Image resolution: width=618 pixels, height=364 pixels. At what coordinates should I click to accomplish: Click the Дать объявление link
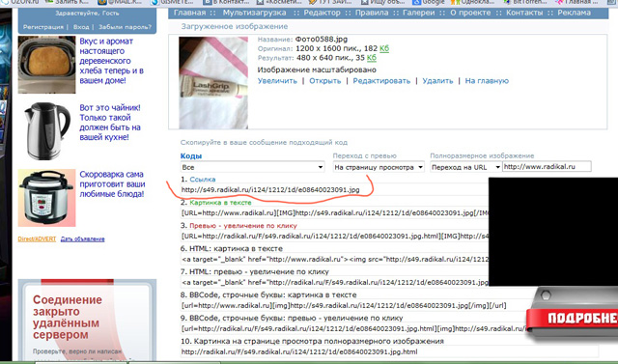(82, 239)
